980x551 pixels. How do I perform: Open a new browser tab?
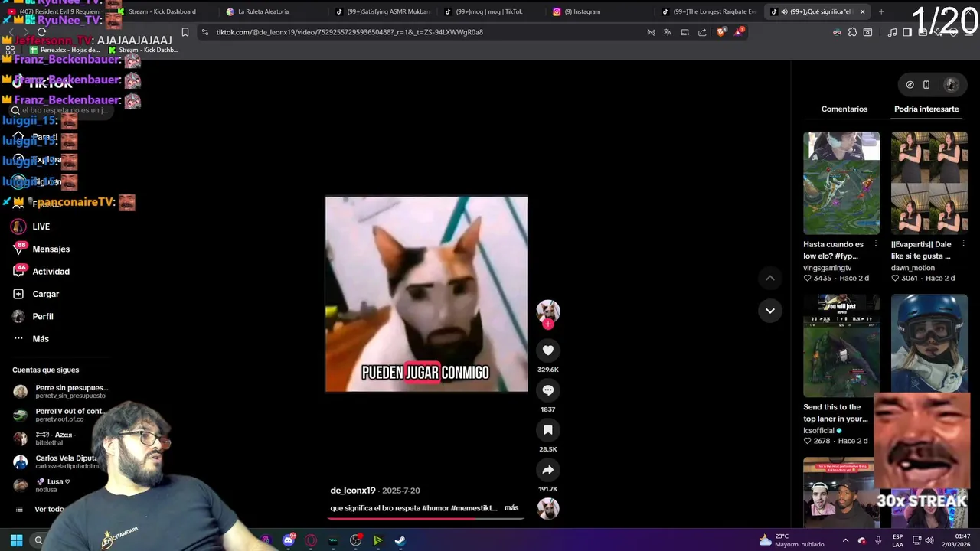pos(881,11)
